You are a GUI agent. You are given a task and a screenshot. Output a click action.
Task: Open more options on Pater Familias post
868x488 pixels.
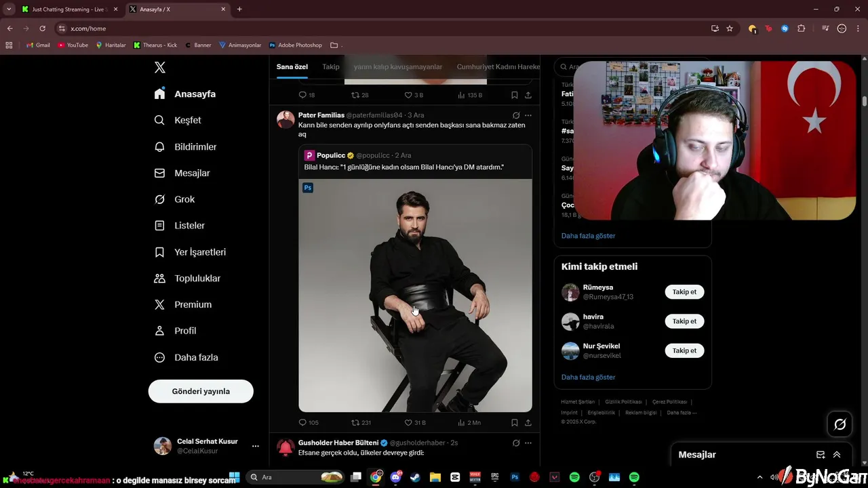coord(528,115)
